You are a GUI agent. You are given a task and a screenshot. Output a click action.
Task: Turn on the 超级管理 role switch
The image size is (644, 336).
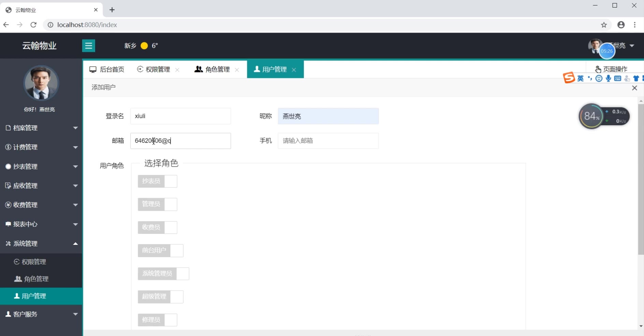161,297
